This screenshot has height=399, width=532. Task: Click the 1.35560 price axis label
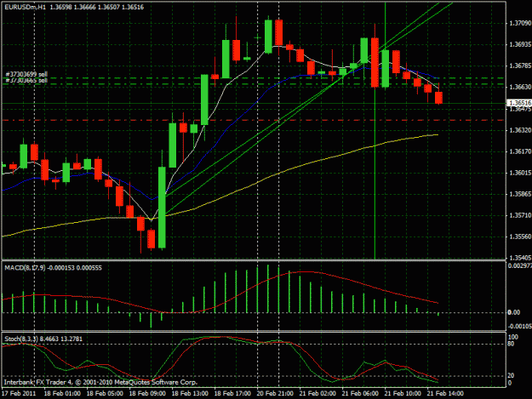pos(519,237)
